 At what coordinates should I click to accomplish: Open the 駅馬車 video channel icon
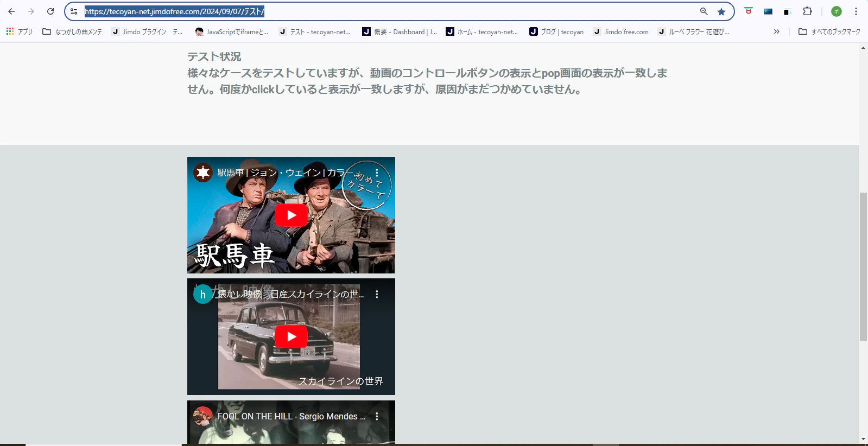click(203, 173)
